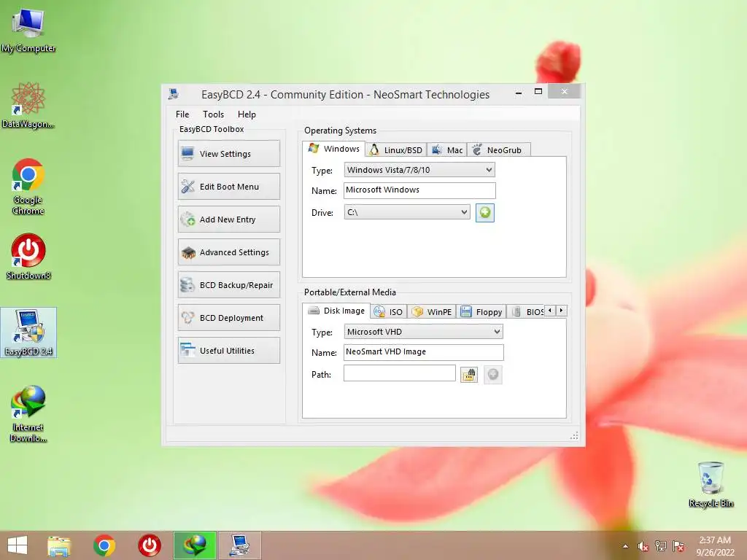Click the taskbar clock showing 2:37 AM

(x=715, y=546)
